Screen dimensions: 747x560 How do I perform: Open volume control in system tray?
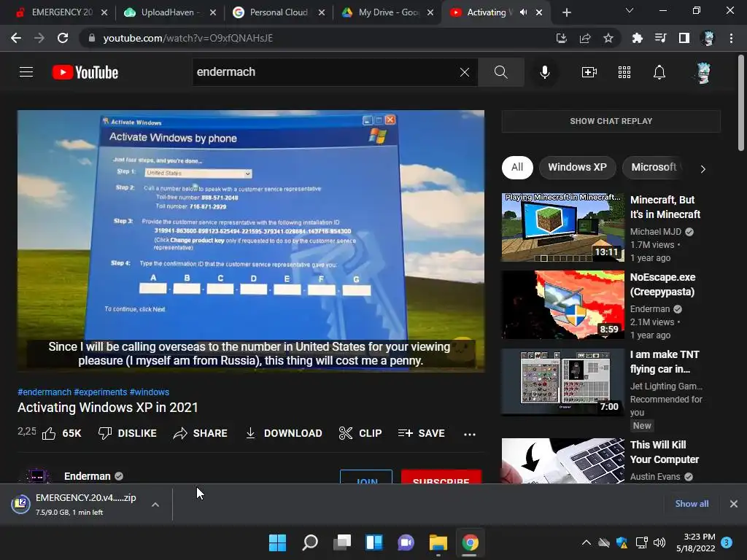pyautogui.click(x=659, y=542)
